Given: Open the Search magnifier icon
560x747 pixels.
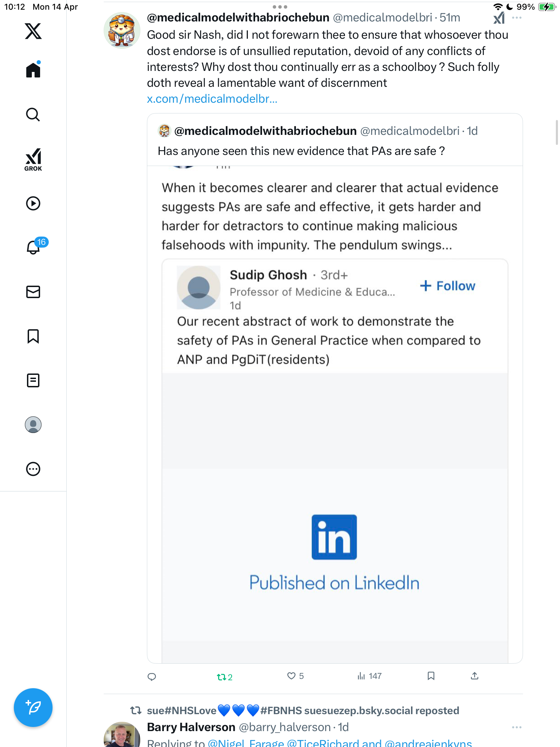Looking at the screenshot, I should (x=33, y=114).
